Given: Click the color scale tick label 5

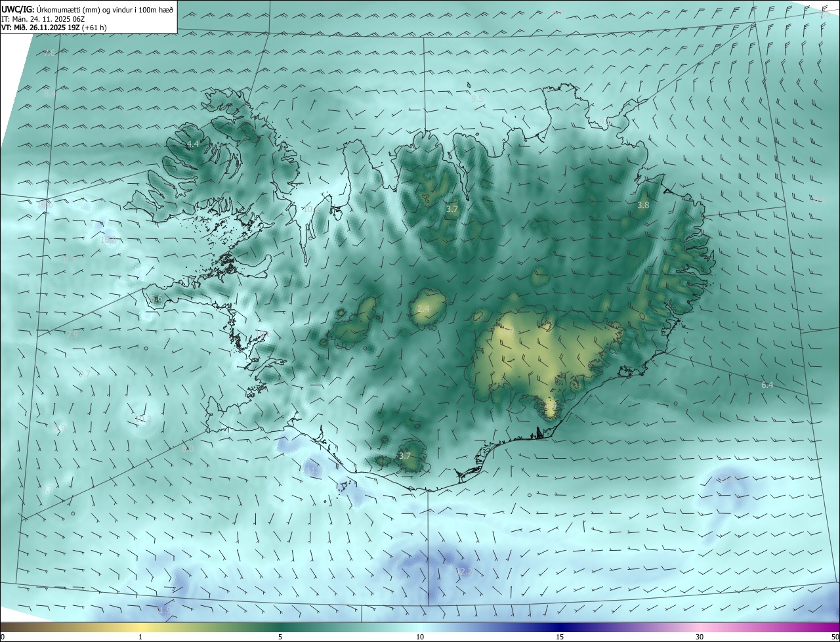Looking at the screenshot, I should coord(280,637).
